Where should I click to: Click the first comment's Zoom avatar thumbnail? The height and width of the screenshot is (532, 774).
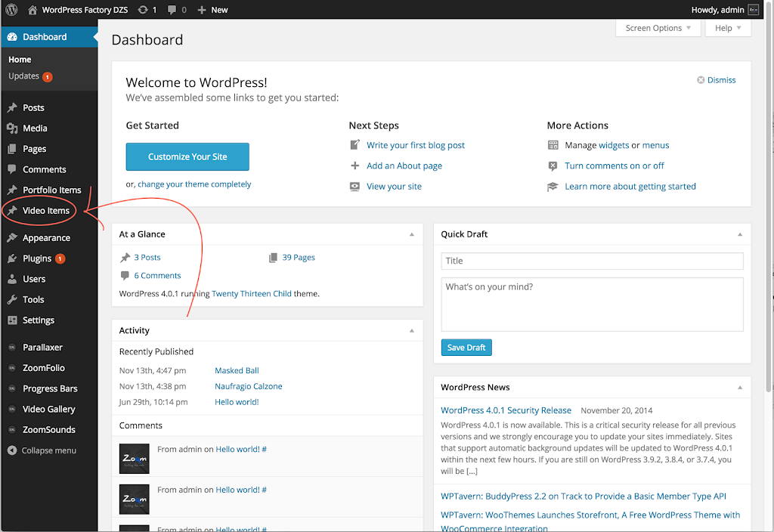[x=135, y=459]
